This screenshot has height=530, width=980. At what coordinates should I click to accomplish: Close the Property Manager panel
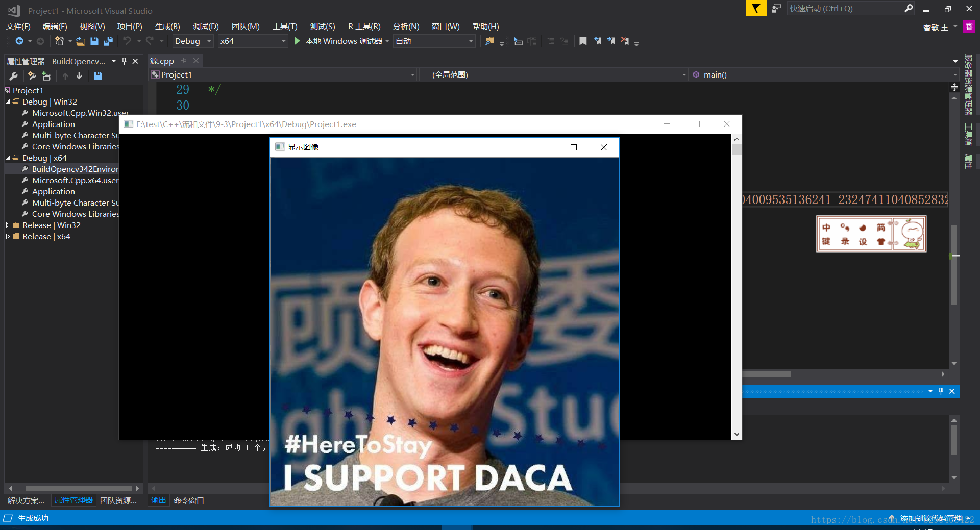click(x=135, y=61)
